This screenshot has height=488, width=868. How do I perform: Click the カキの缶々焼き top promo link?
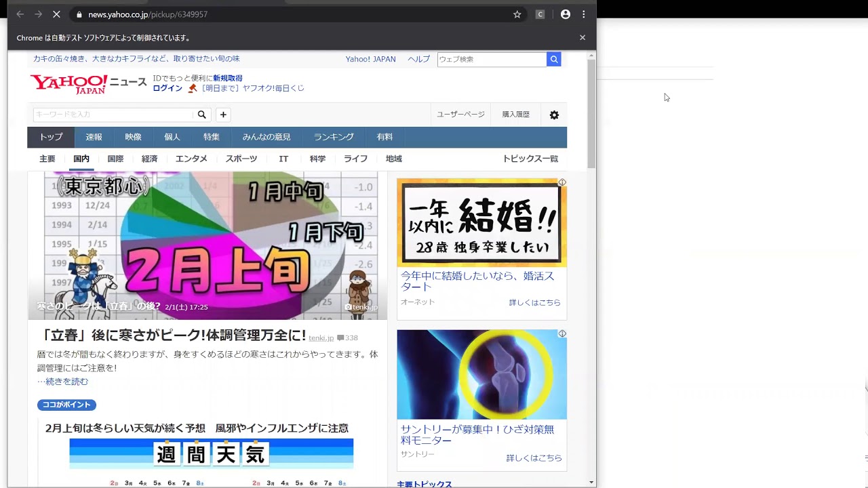[136, 59]
